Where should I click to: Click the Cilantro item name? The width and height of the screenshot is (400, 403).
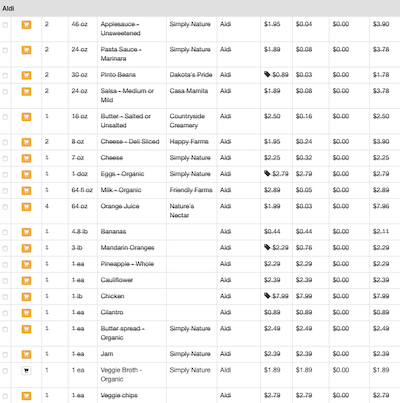coord(112,312)
